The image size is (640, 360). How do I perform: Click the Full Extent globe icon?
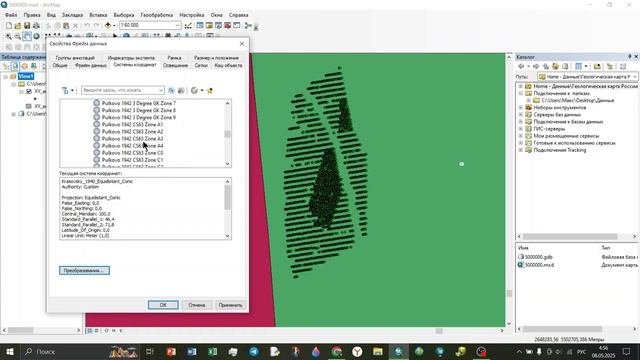pos(36,36)
